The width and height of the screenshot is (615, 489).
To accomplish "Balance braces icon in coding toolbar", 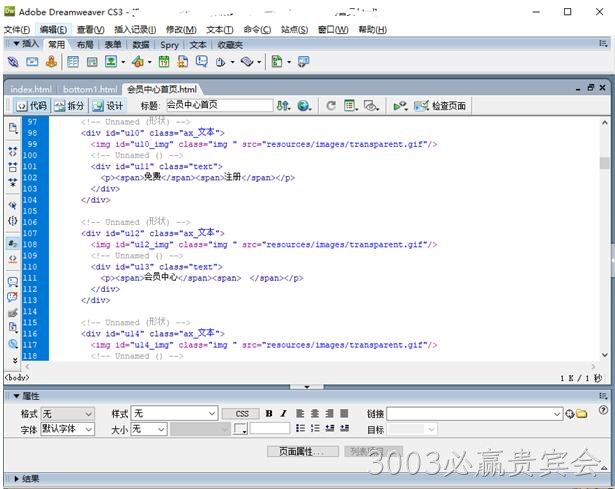I will coord(13,221).
